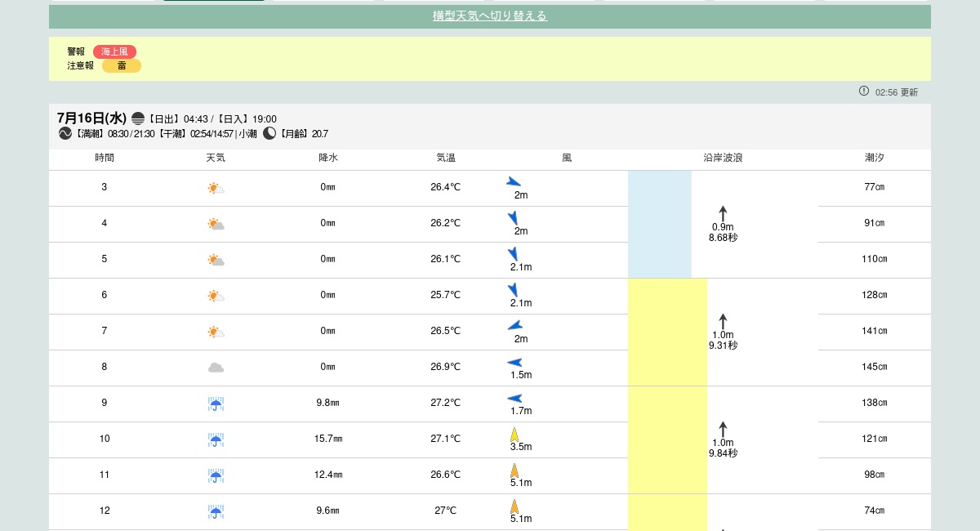Click the sunrise icon next to 日出
Screen dimensions: 980x531
tap(138, 118)
